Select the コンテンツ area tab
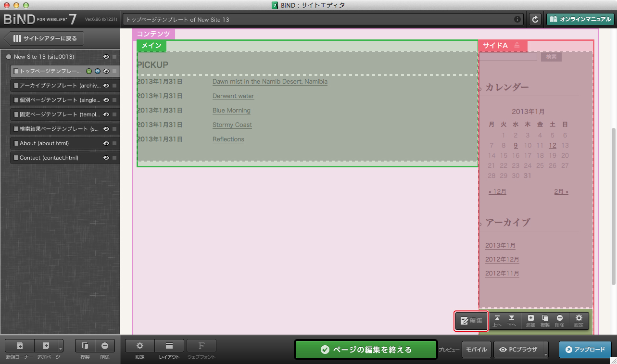The height and width of the screenshot is (364, 617). (x=153, y=34)
